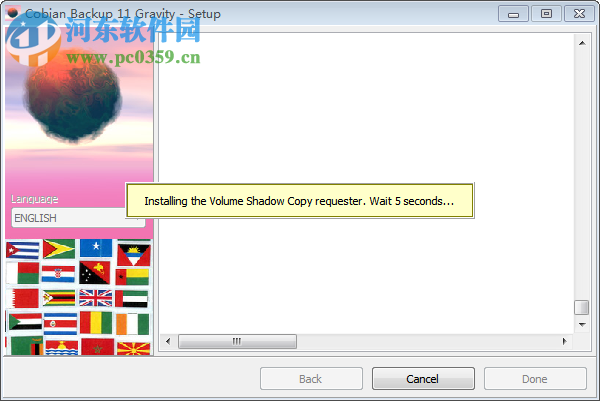
Task: Click the vertical scrollbar up arrow
Action: coord(582,43)
